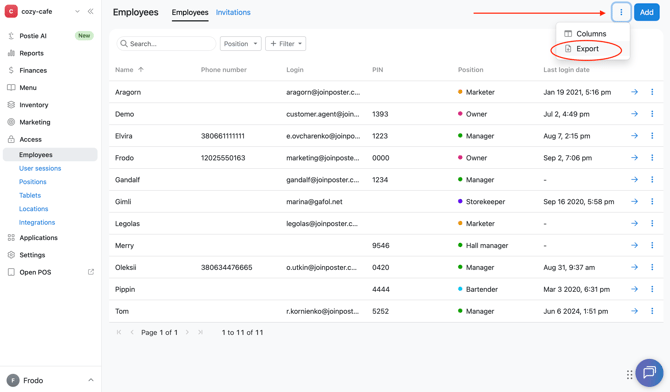Screen dimensions: 670x392
Task: Click the Bartender position label
Action: point(482,289)
